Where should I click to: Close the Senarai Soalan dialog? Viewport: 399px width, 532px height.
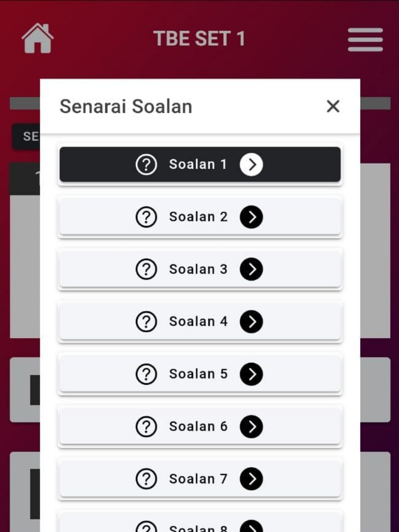point(333,106)
